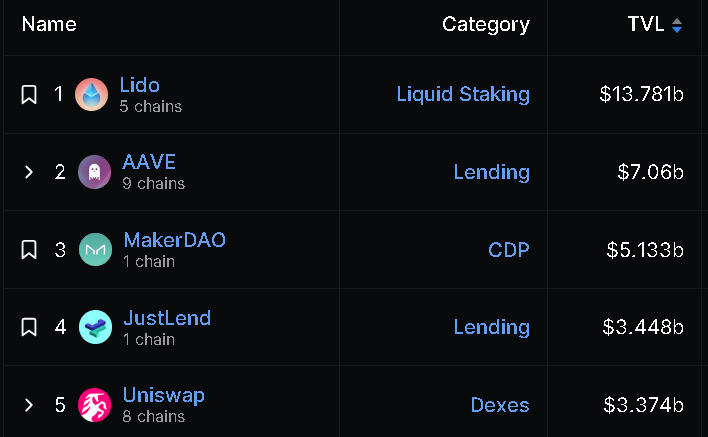Click the JustLend logo icon

click(95, 327)
